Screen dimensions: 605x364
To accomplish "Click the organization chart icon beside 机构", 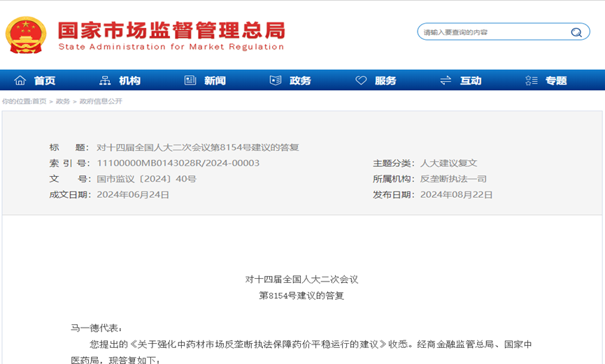I will pyautogui.click(x=105, y=80).
